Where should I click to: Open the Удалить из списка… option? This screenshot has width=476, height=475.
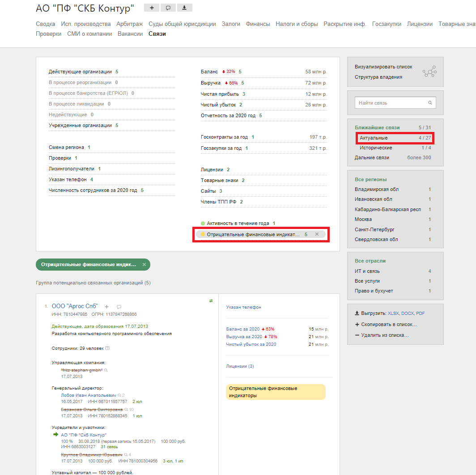pos(384,335)
